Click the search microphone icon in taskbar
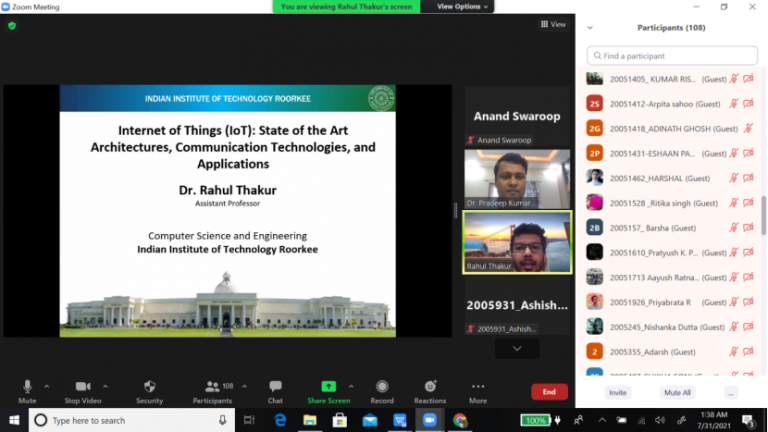 [222, 420]
